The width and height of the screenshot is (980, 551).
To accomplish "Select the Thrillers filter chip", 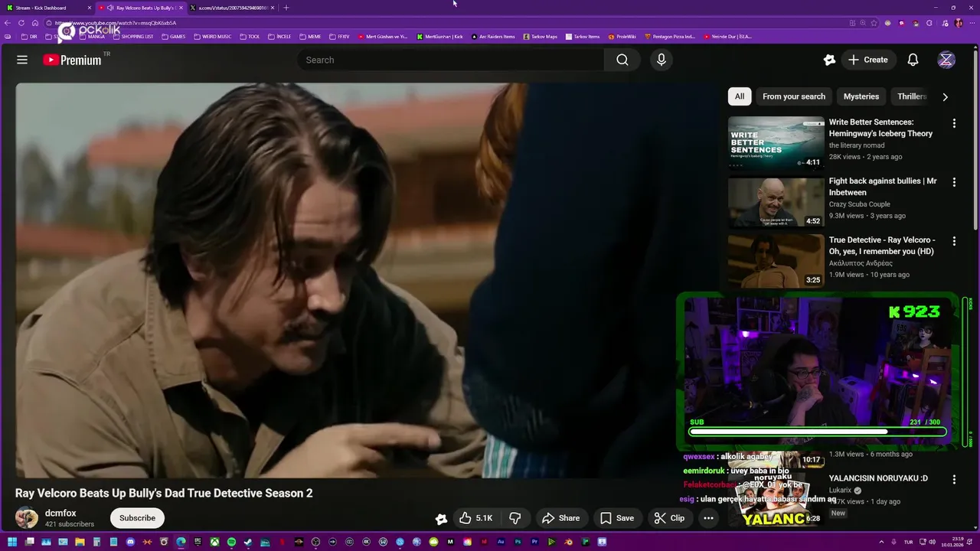I will coord(911,96).
